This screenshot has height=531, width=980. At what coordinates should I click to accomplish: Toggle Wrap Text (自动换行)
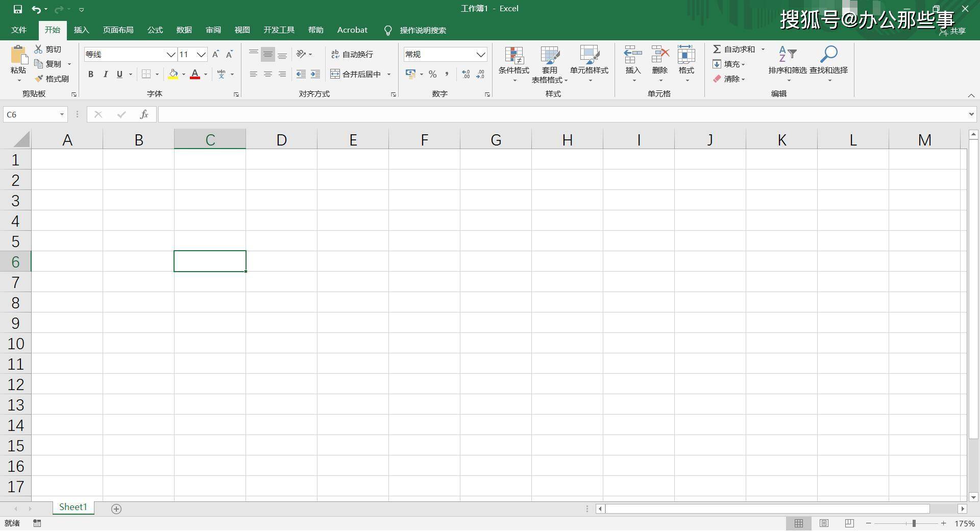[x=352, y=54]
